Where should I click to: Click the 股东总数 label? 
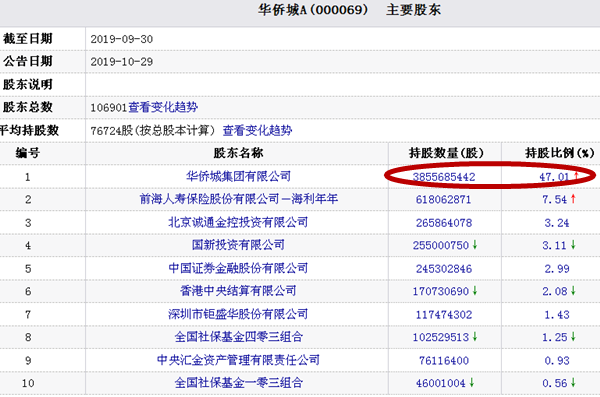[28, 107]
